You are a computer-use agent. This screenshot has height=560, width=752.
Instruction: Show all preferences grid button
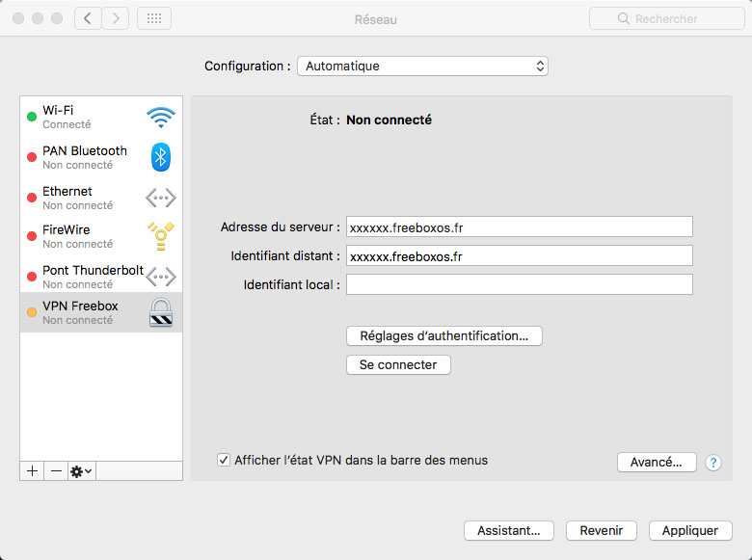(154, 18)
